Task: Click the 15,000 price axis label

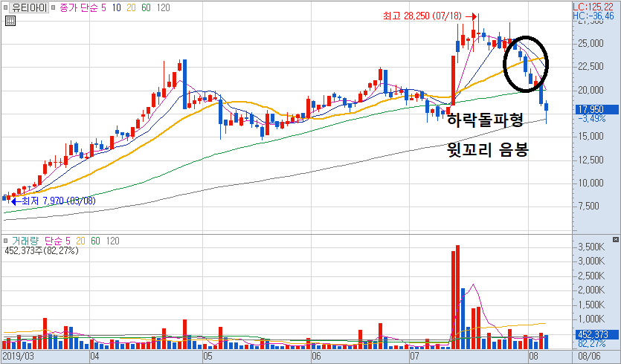Action: click(x=591, y=136)
